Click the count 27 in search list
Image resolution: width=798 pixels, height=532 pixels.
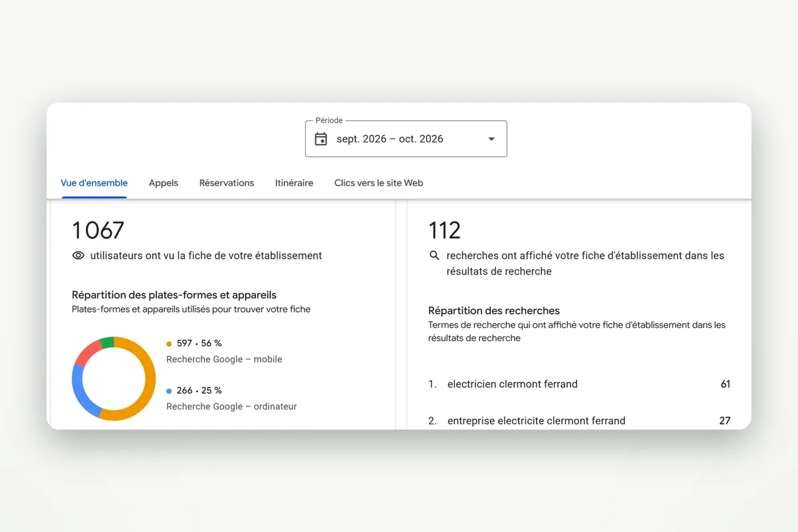[725, 420]
